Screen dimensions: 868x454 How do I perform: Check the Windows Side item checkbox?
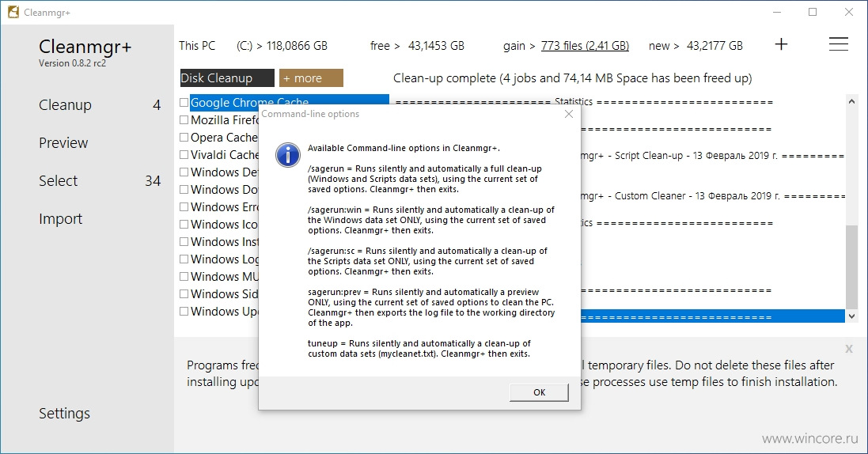click(184, 294)
